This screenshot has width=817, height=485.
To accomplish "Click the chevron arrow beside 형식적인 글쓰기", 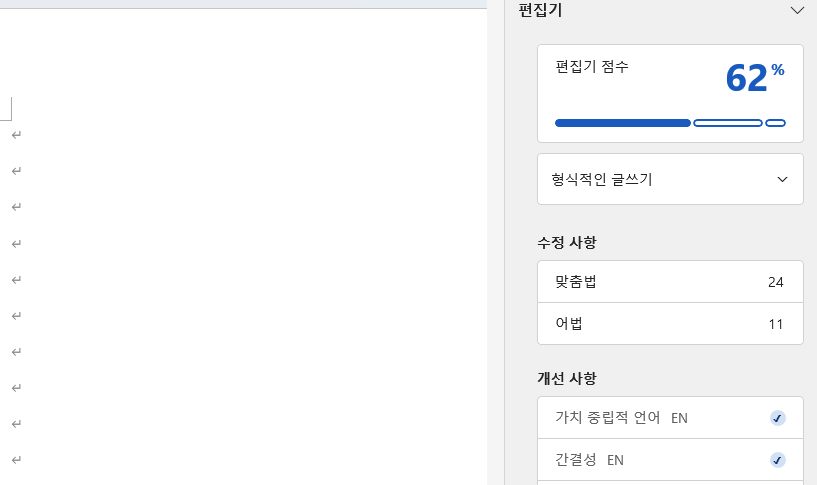I will pyautogui.click(x=782, y=180).
